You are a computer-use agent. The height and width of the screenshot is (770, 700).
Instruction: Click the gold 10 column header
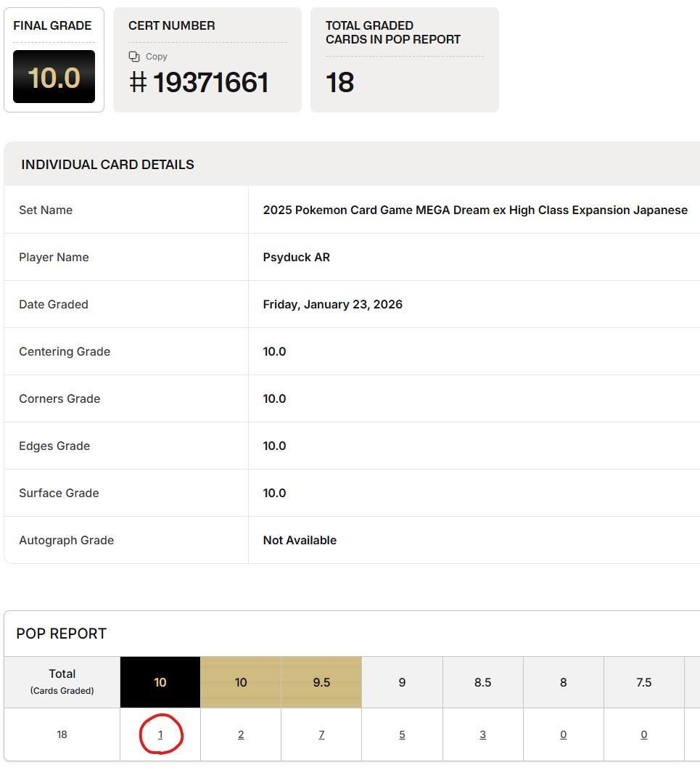tap(241, 682)
